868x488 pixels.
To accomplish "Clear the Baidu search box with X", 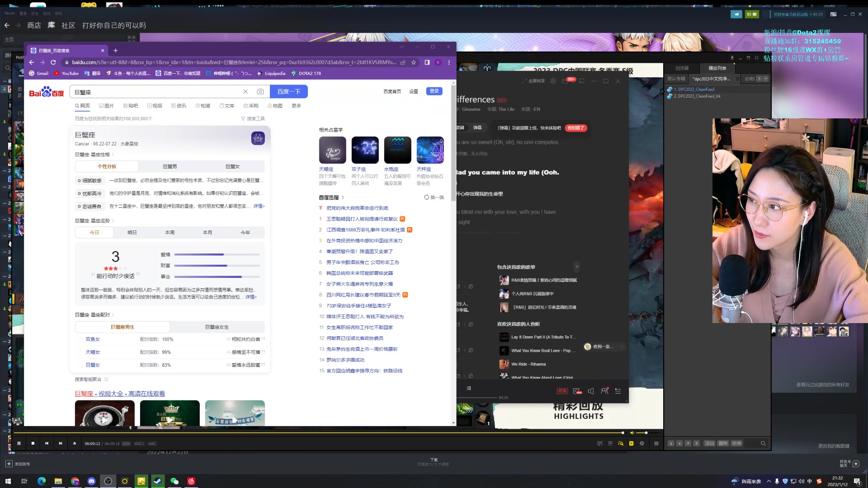I will (245, 92).
